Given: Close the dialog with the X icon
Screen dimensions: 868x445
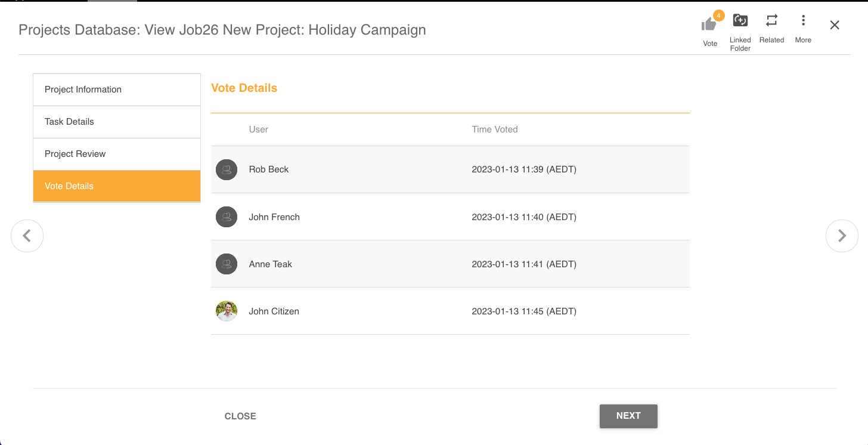Looking at the screenshot, I should (x=835, y=25).
